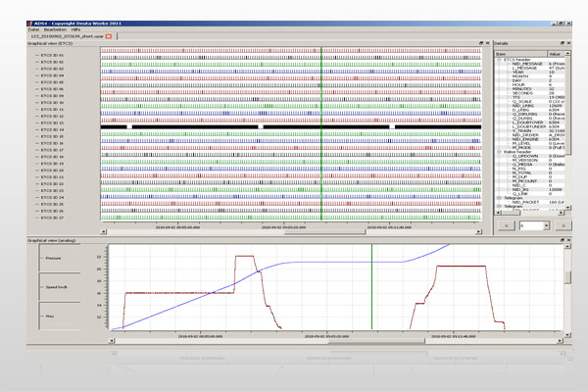Collapse the ETCS header tree node
588x392 pixels.
click(499, 60)
